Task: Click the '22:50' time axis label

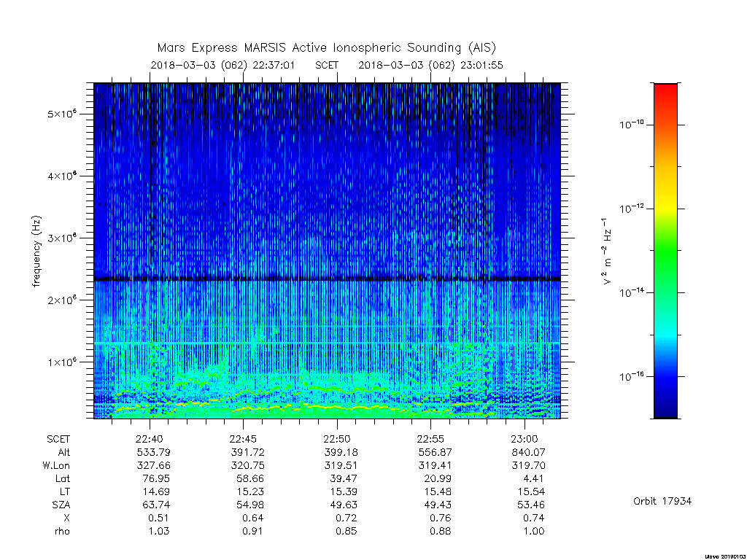Action: point(337,438)
